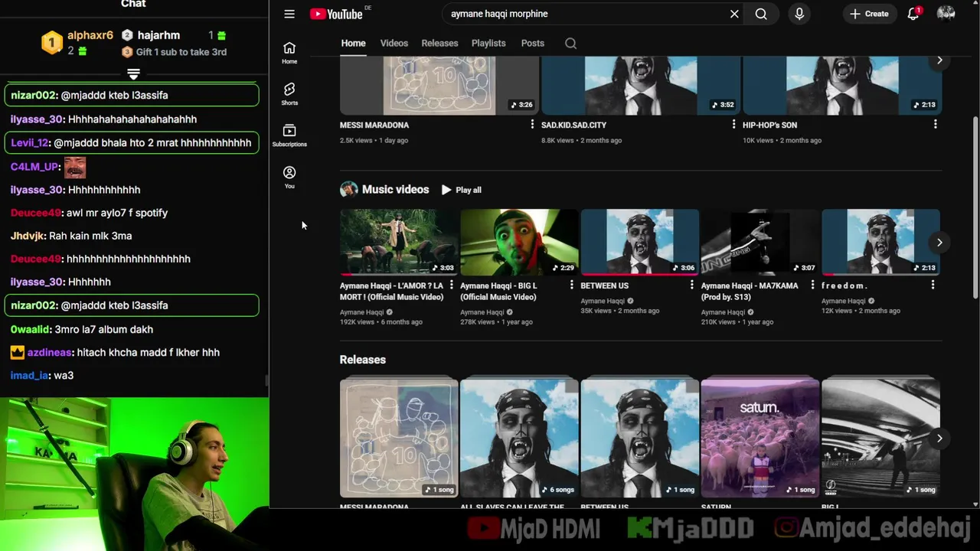Go to the YouTube logo homepage

pos(336,14)
